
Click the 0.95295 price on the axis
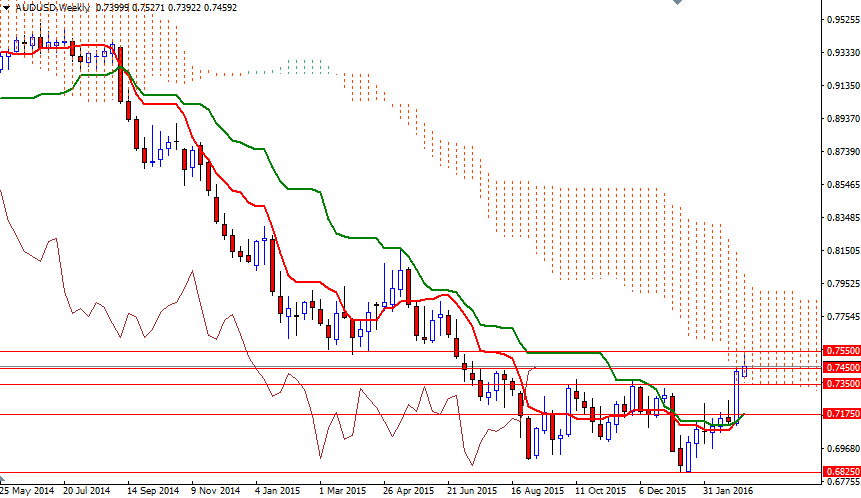(841, 20)
